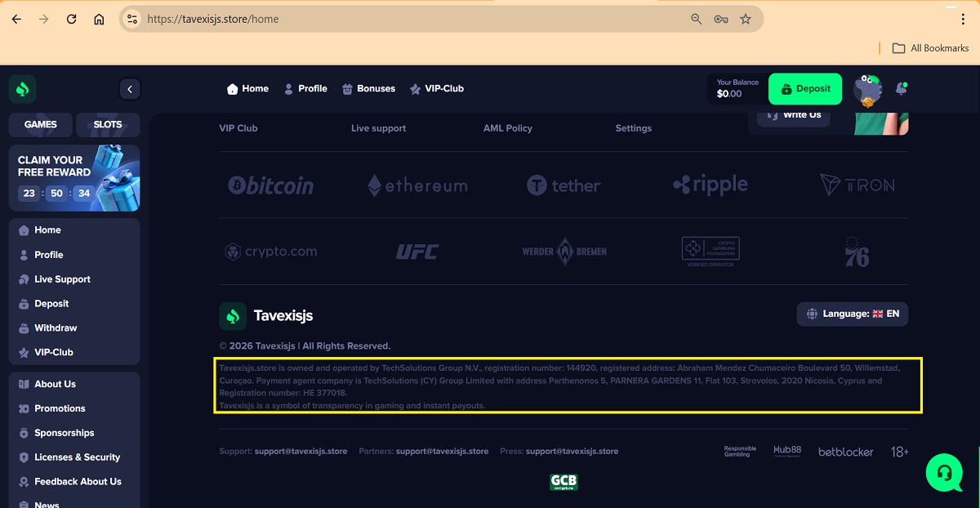Select Bonuses in the top menu
Viewport: 980px width, 508px height.
368,89
